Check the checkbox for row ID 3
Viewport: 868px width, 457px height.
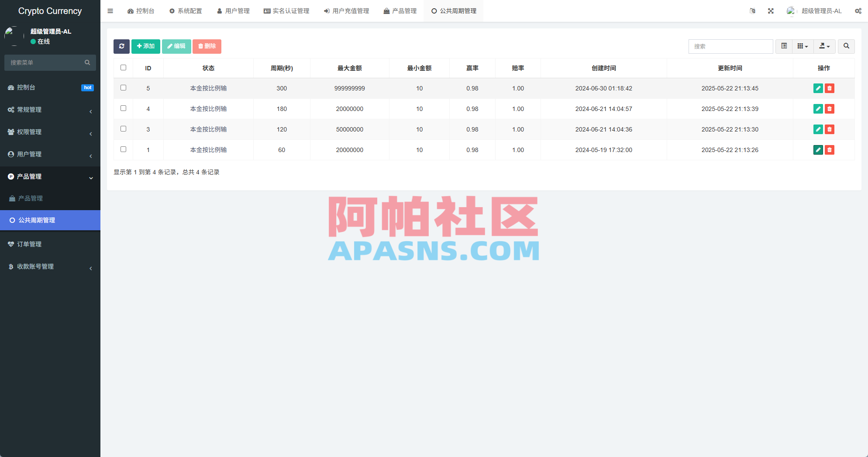tap(123, 129)
